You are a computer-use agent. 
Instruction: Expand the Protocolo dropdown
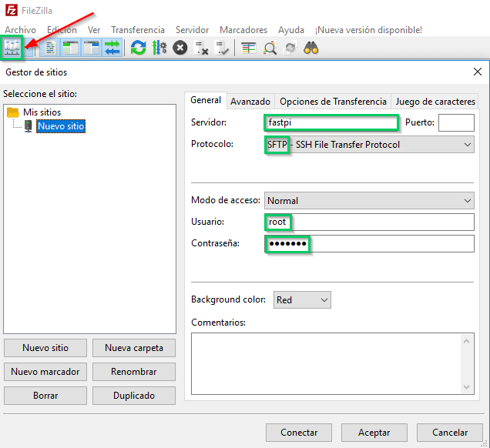[468, 144]
